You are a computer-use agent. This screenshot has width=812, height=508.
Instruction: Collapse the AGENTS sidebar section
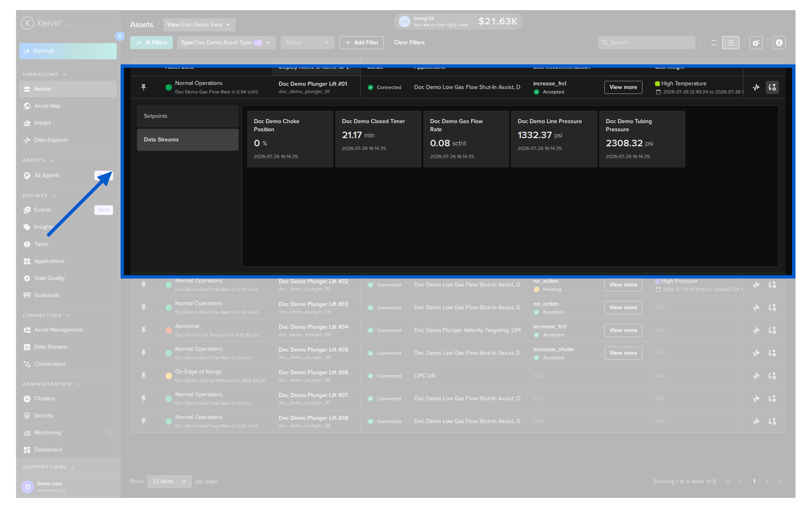(38, 160)
